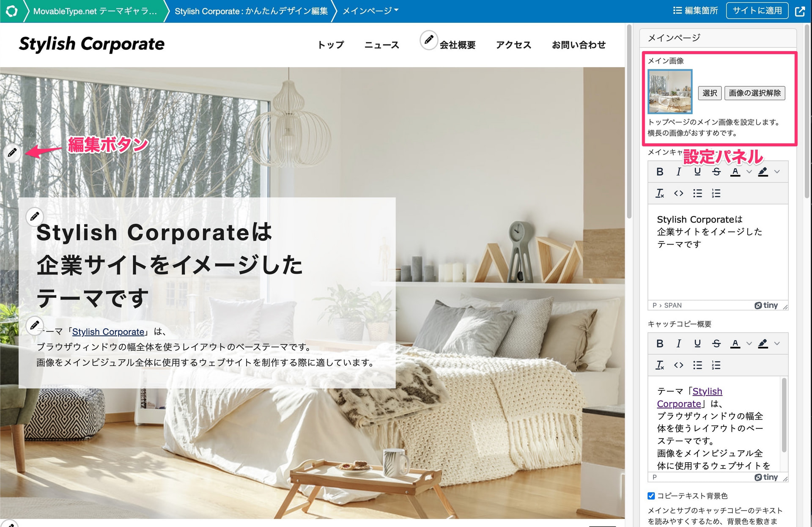Apply highlight color in キャッチコピー概要 editor
The image size is (812, 527).
(x=763, y=343)
